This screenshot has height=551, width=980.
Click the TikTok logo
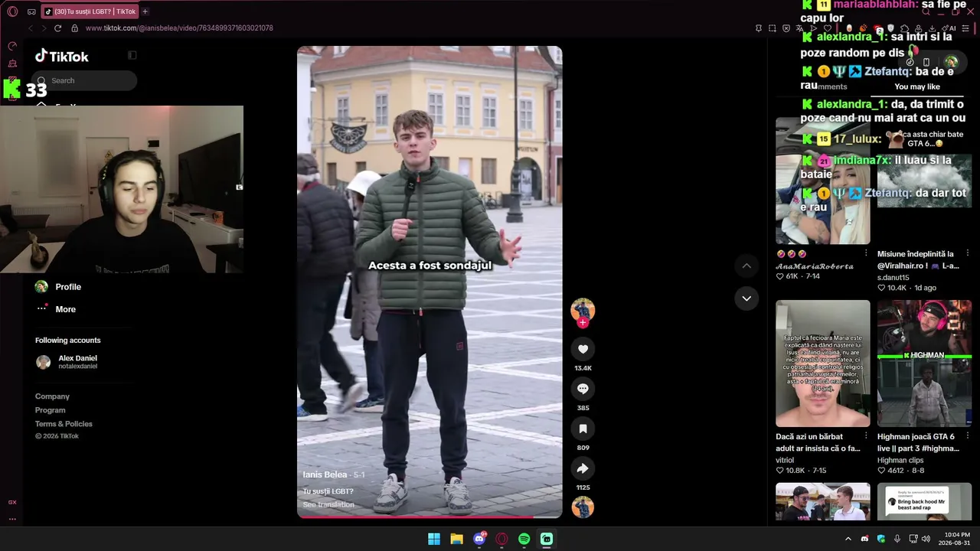tap(62, 56)
